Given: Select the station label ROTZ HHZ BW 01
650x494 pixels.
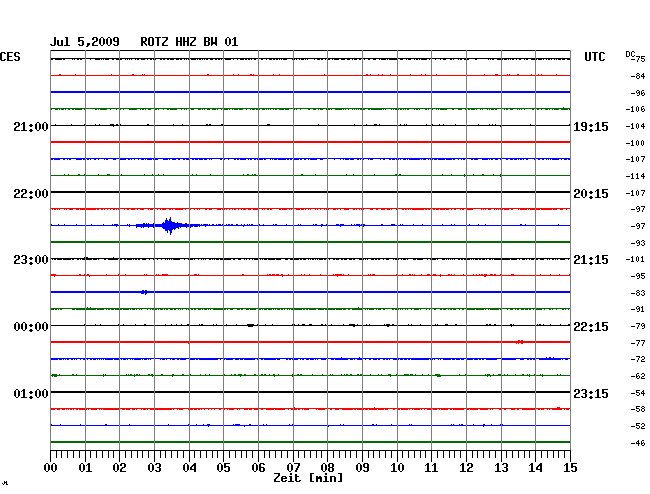Looking at the screenshot, I should coord(189,42).
